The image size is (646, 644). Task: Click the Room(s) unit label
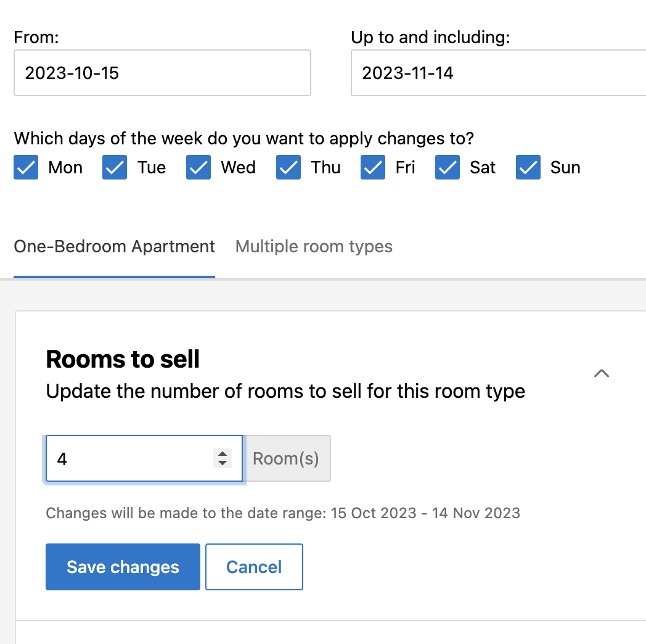[x=287, y=459]
